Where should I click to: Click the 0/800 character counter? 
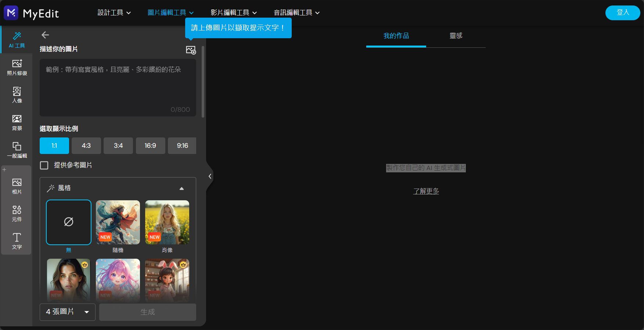[180, 110]
